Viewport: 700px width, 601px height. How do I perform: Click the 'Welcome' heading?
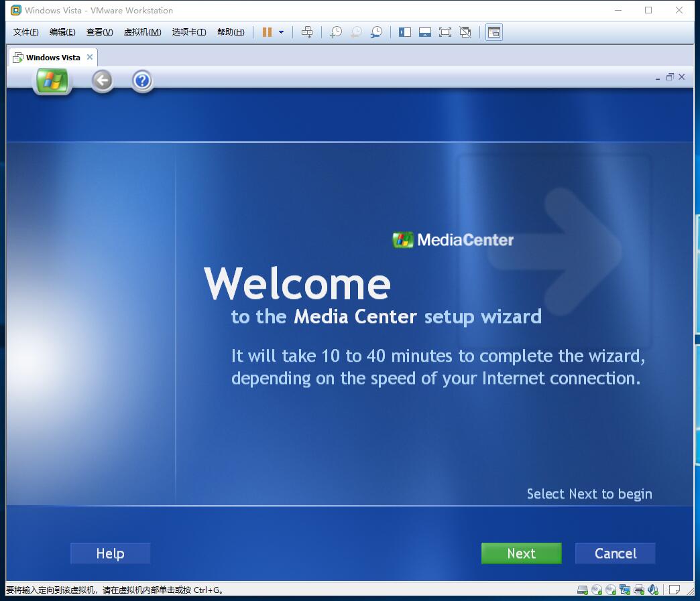point(297,284)
